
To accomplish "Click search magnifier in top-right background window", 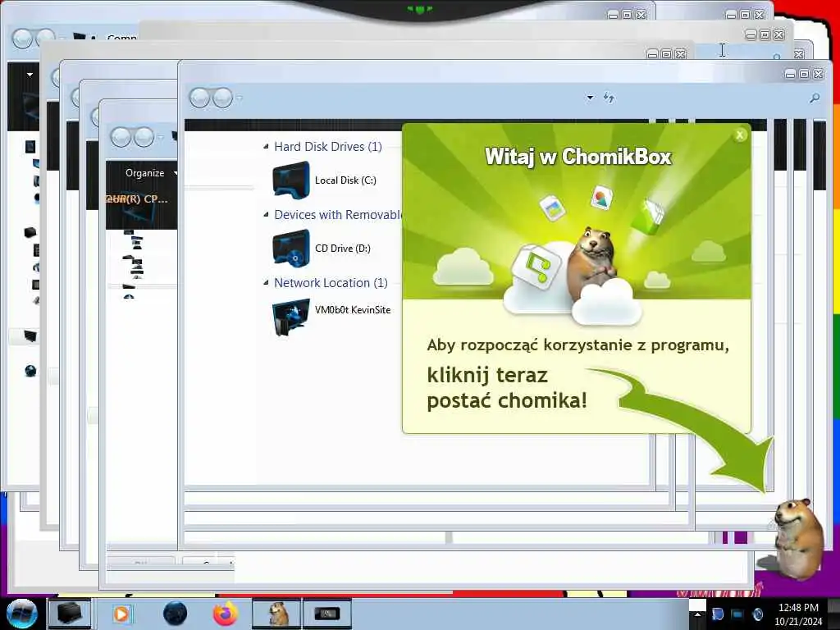I will pyautogui.click(x=777, y=56).
